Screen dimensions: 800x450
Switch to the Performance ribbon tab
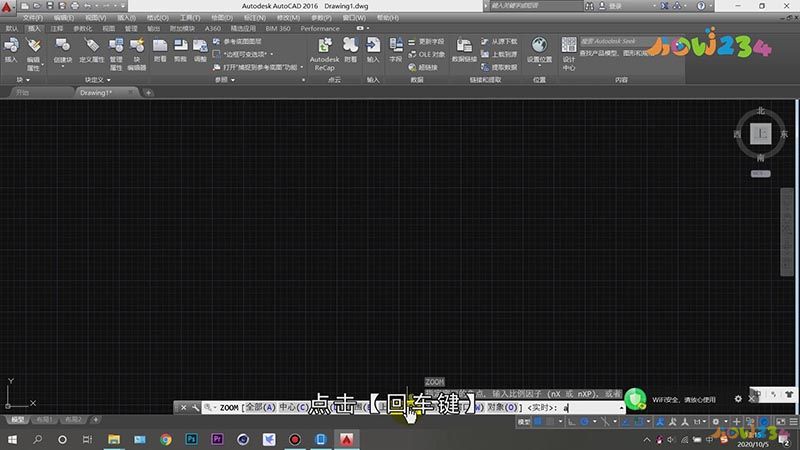320,29
